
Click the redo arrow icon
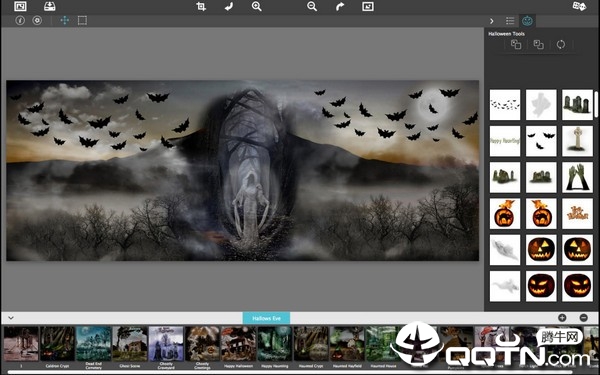pos(340,6)
